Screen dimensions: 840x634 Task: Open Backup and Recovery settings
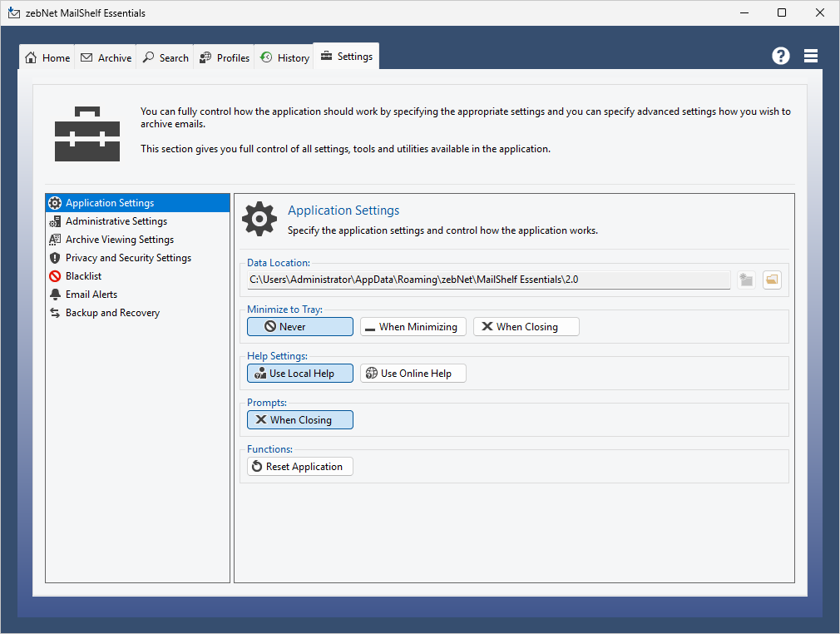coord(112,313)
